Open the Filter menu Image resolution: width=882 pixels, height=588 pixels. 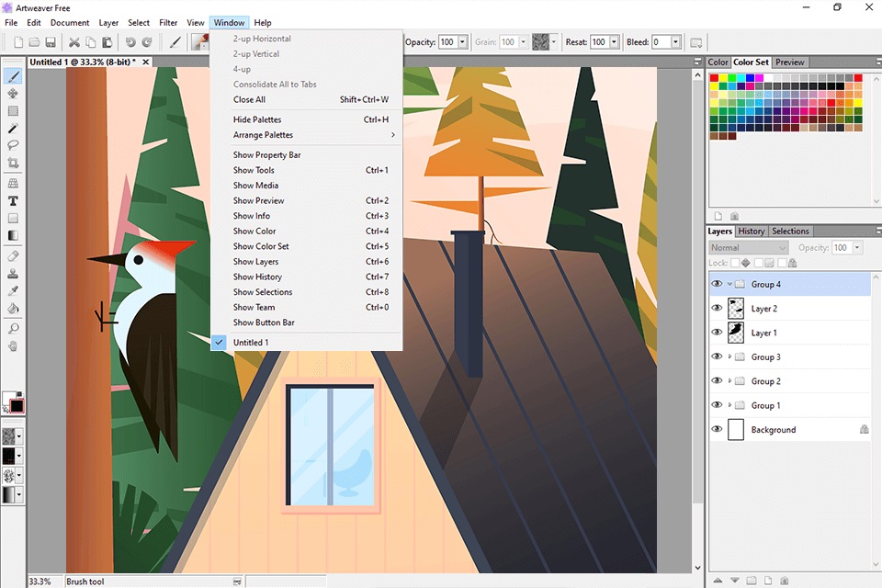coord(168,22)
